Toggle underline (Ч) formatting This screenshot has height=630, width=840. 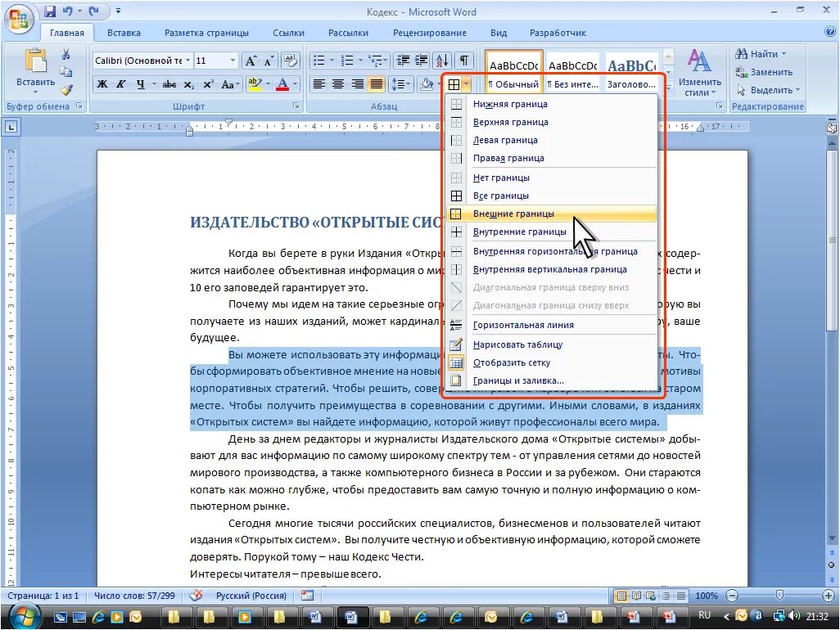(140, 84)
